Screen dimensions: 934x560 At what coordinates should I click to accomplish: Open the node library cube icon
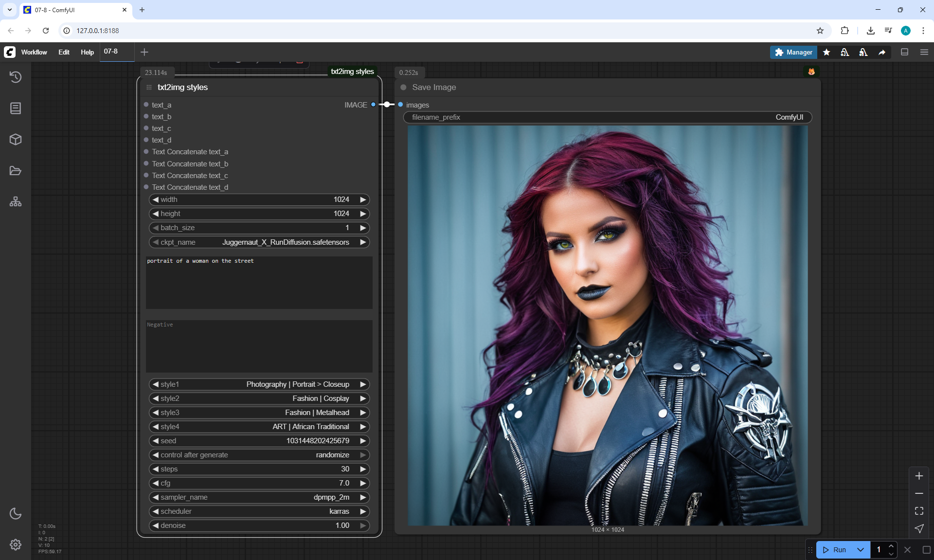tap(16, 140)
